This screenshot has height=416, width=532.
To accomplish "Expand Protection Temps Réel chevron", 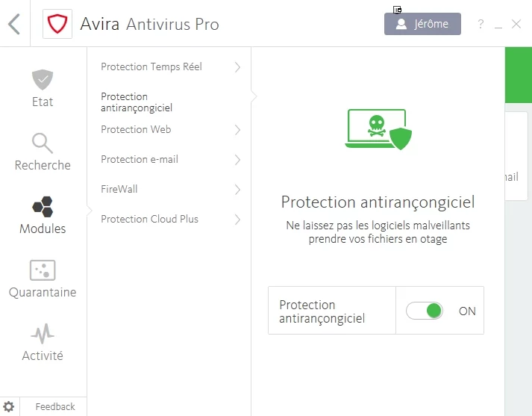I will [237, 67].
